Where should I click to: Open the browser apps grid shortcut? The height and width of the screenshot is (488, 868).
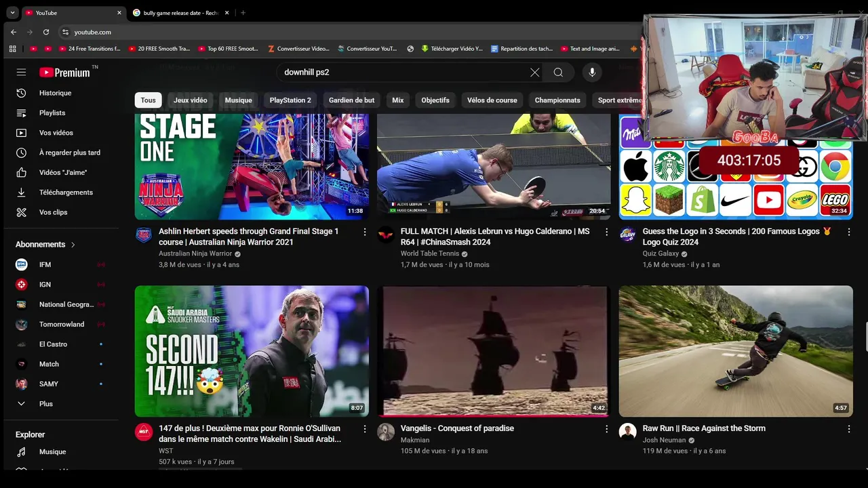[x=12, y=49]
